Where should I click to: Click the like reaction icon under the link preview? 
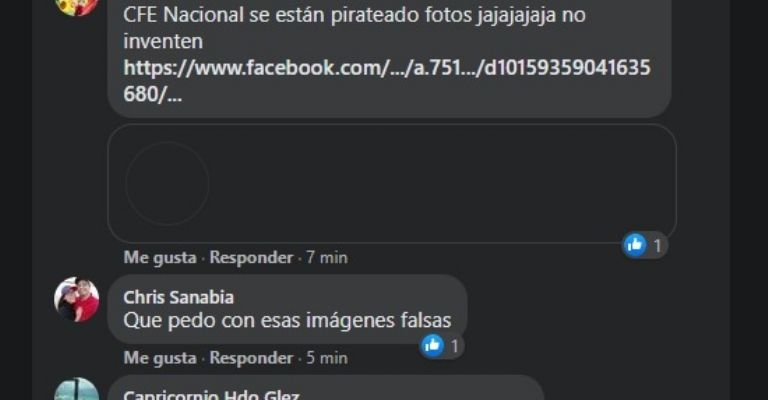(x=635, y=244)
